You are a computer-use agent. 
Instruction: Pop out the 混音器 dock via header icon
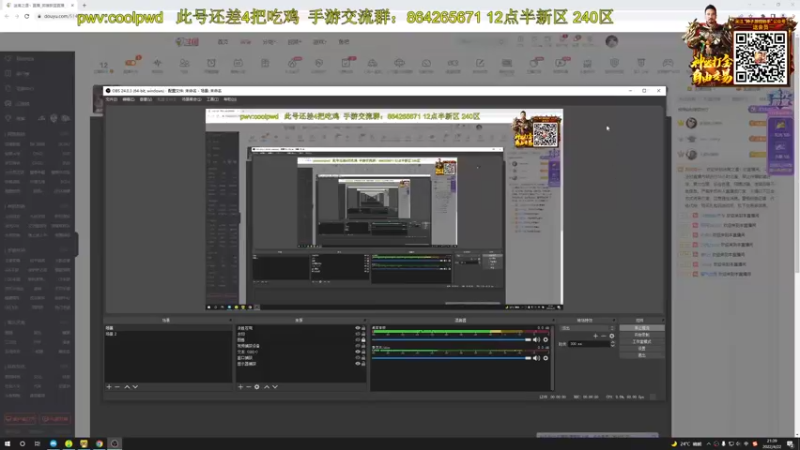pyautogui.click(x=553, y=320)
